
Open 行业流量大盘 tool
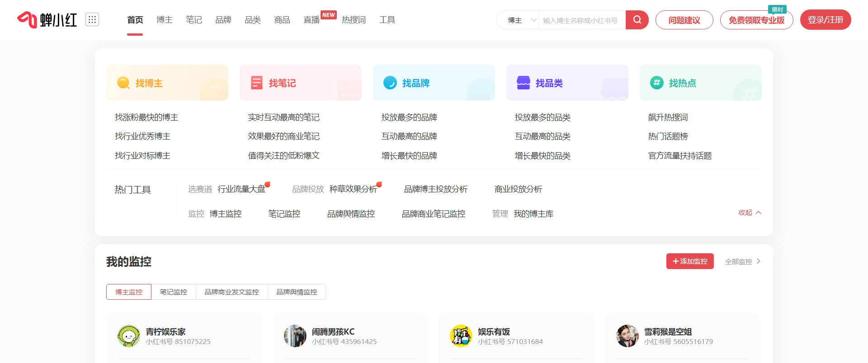pyautogui.click(x=241, y=189)
